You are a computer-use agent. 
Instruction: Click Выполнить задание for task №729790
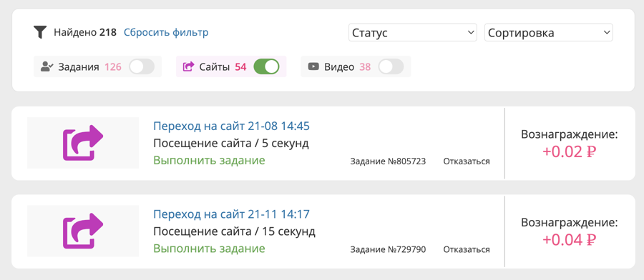coord(209,249)
